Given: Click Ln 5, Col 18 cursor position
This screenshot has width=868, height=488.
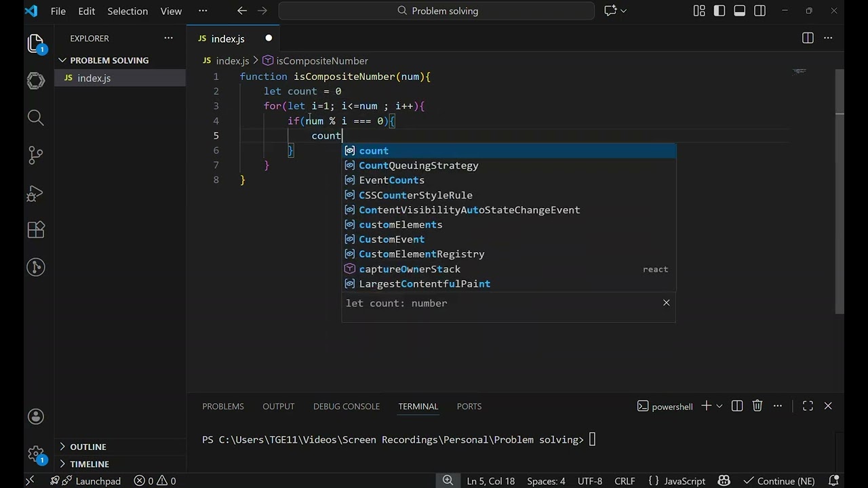Looking at the screenshot, I should point(491,481).
